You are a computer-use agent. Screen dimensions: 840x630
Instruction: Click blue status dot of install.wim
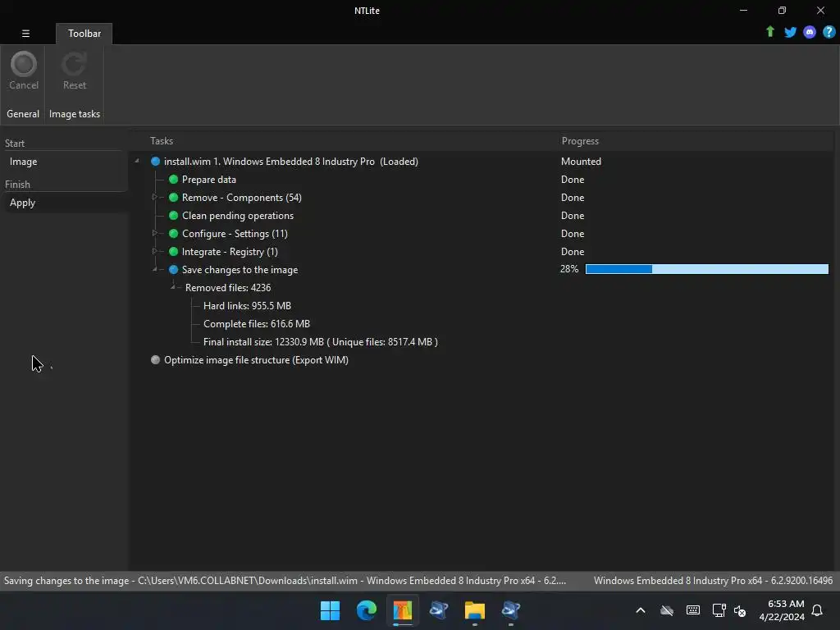[x=155, y=162]
